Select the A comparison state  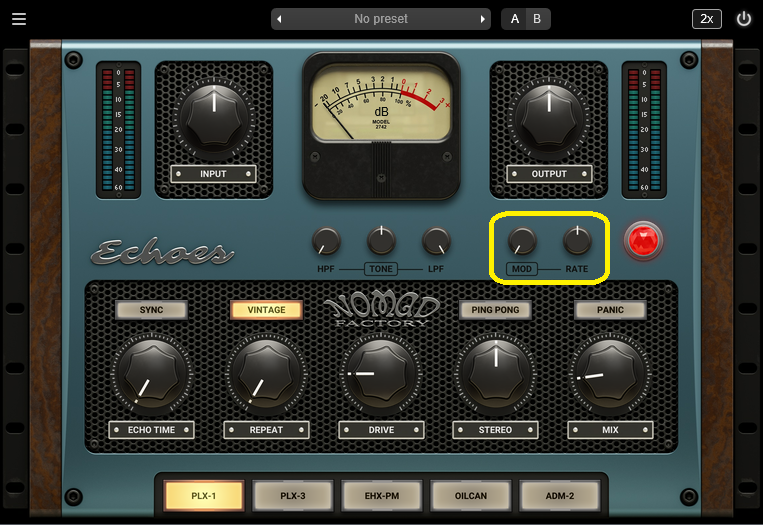pyautogui.click(x=514, y=19)
